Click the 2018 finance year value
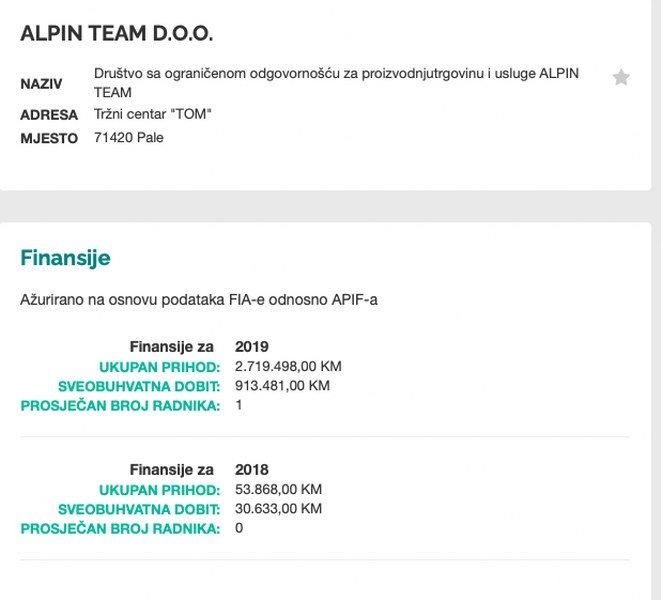Viewport: 661px width, 600px height. point(252,469)
